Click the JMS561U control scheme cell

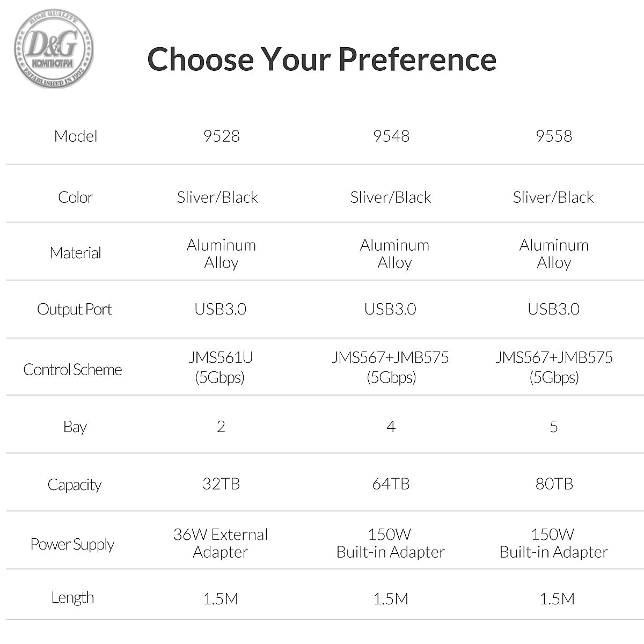(221, 367)
